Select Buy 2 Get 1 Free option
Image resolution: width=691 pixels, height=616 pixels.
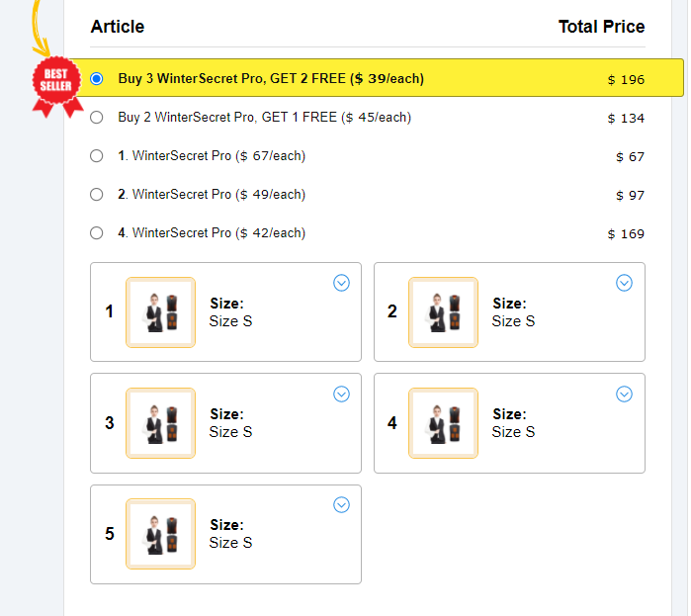point(97,117)
